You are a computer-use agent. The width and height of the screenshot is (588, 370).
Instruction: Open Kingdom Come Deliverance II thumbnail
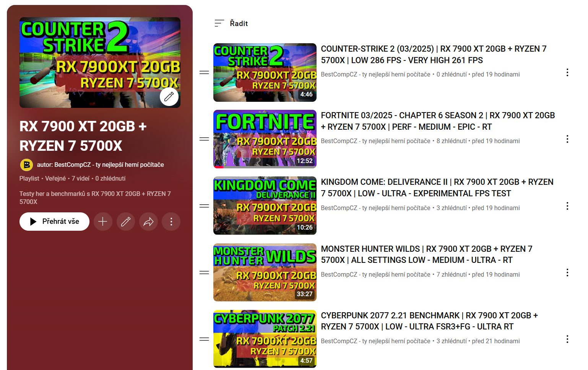tap(265, 205)
